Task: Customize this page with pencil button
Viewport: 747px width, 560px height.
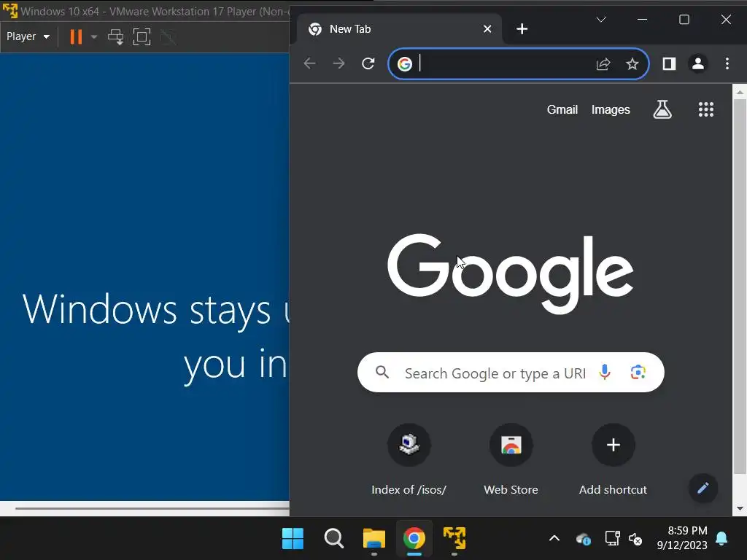Action: [x=703, y=488]
